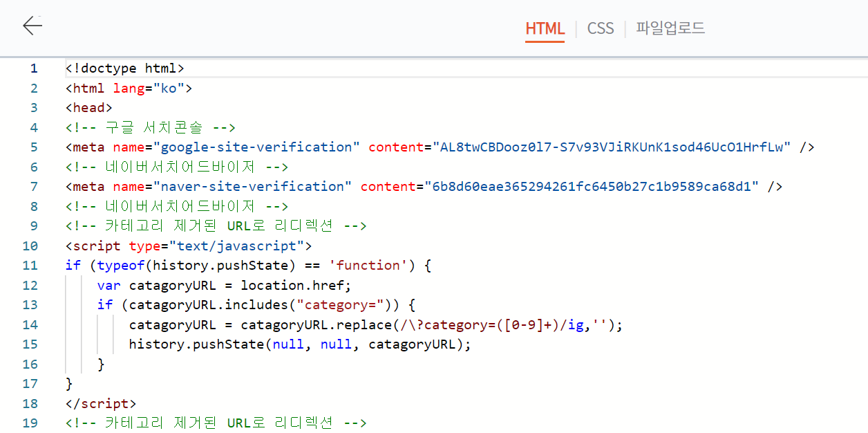Select line number 1 in gutter

[34, 68]
